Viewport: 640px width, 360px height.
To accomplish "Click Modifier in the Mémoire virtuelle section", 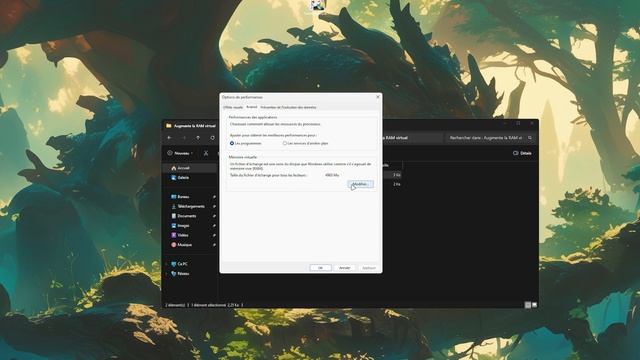I will [360, 184].
